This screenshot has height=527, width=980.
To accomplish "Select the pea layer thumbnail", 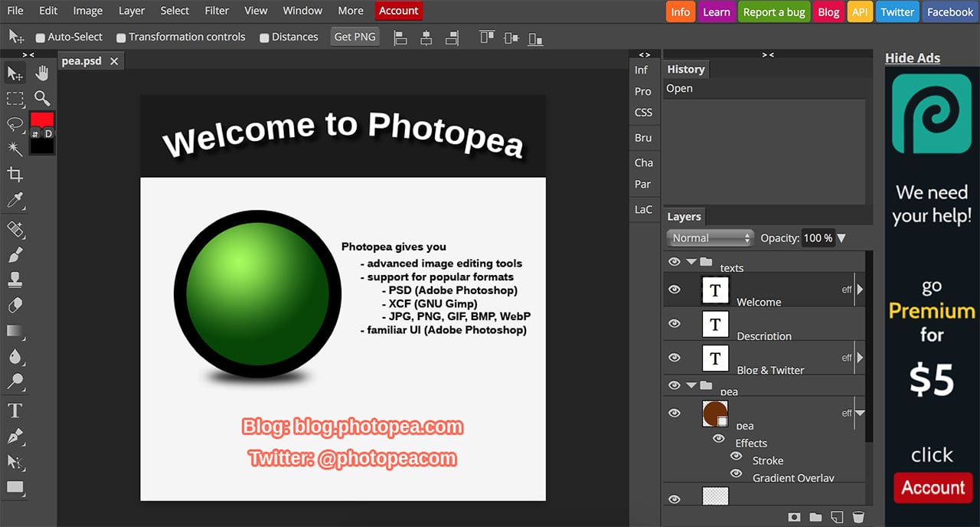I will pos(715,414).
